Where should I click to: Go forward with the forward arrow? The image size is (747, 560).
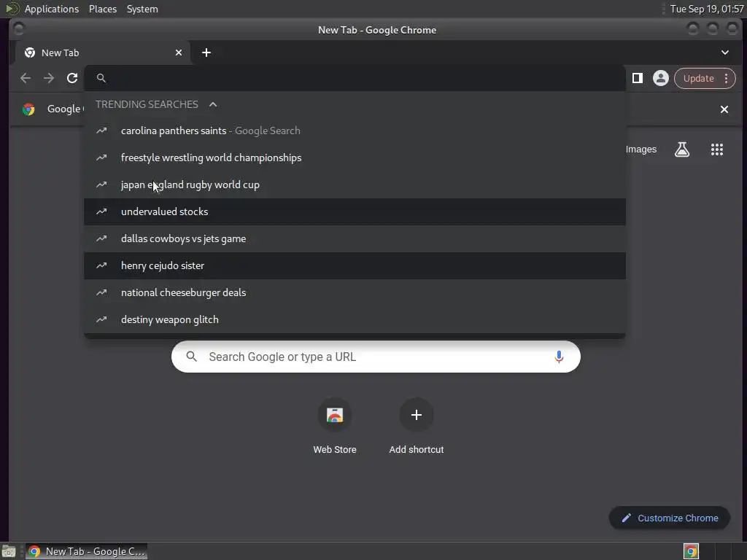click(x=49, y=78)
